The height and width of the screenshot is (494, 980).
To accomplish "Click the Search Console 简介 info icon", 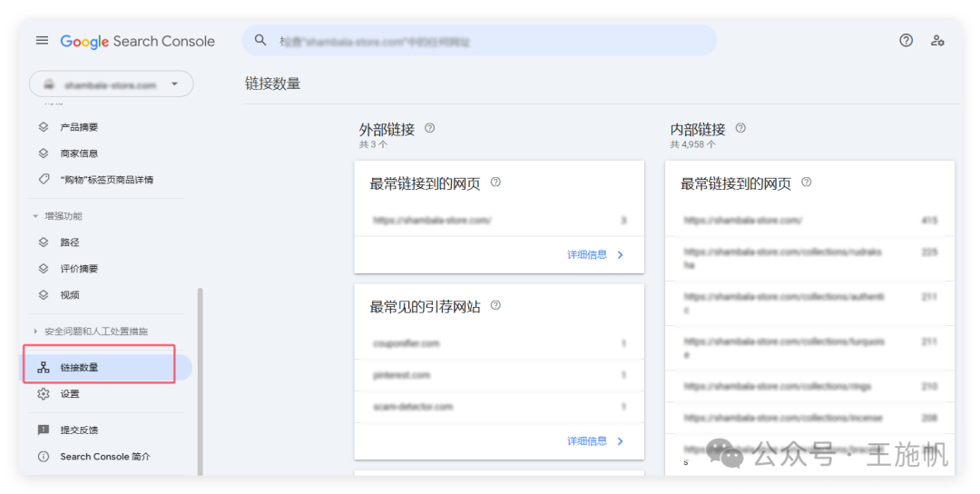I will pyautogui.click(x=44, y=457).
